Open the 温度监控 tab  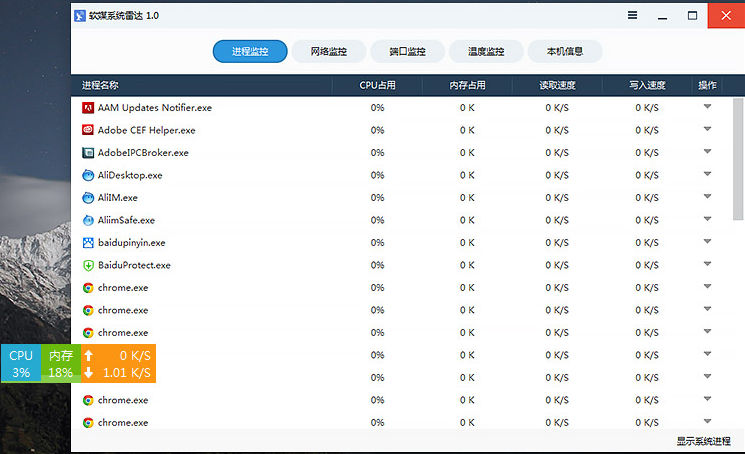(486, 52)
